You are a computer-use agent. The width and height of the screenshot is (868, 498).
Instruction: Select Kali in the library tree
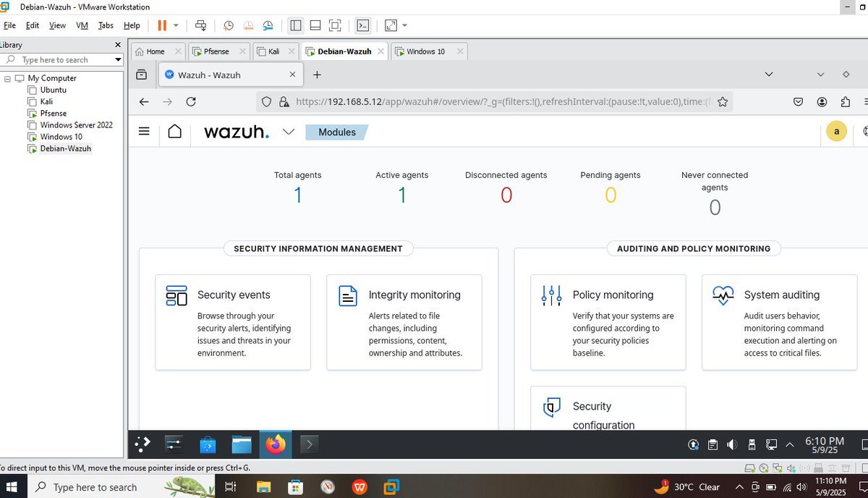(46, 101)
